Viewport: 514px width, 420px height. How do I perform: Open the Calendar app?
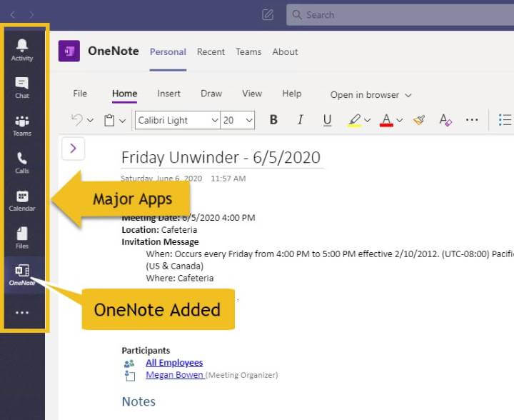pyautogui.click(x=22, y=201)
